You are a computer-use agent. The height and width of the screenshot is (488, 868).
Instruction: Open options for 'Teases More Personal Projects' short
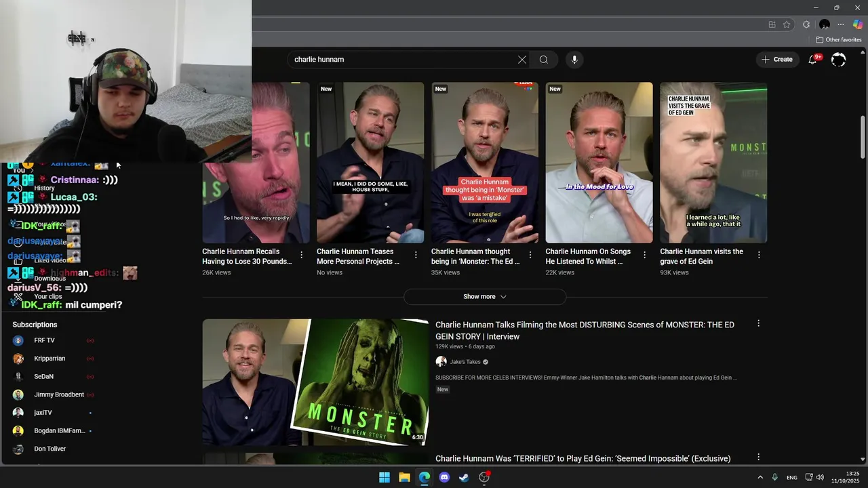point(416,255)
